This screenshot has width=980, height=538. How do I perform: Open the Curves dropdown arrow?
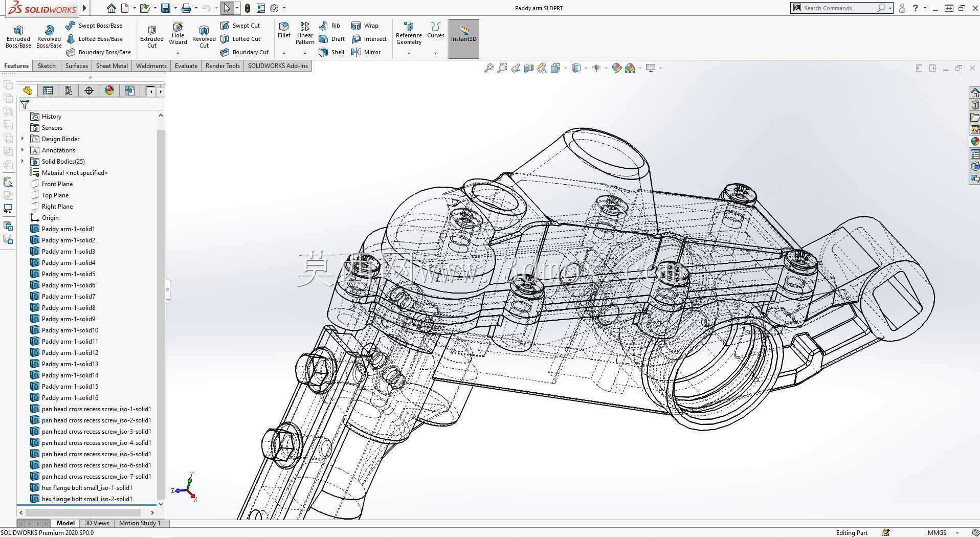[435, 53]
